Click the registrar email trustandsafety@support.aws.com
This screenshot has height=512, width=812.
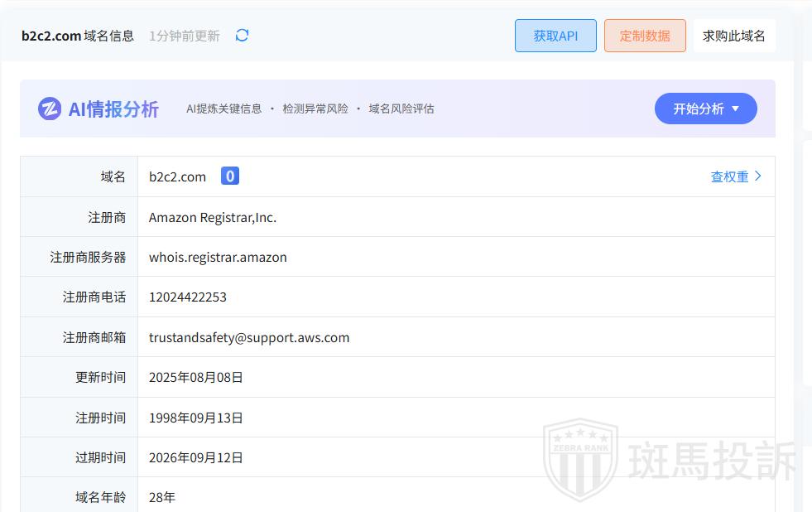click(x=249, y=337)
